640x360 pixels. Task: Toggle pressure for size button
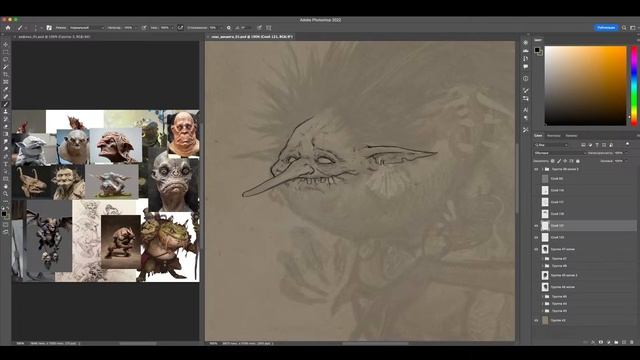(259, 28)
